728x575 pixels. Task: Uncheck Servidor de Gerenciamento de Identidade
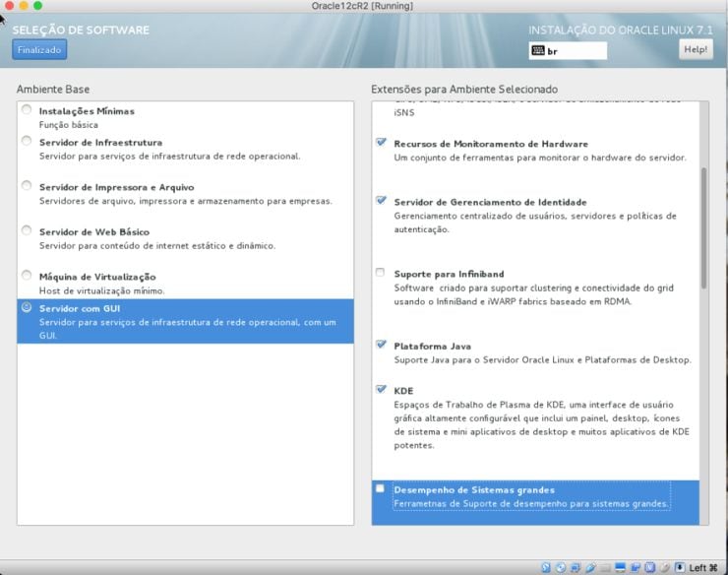[381, 200]
